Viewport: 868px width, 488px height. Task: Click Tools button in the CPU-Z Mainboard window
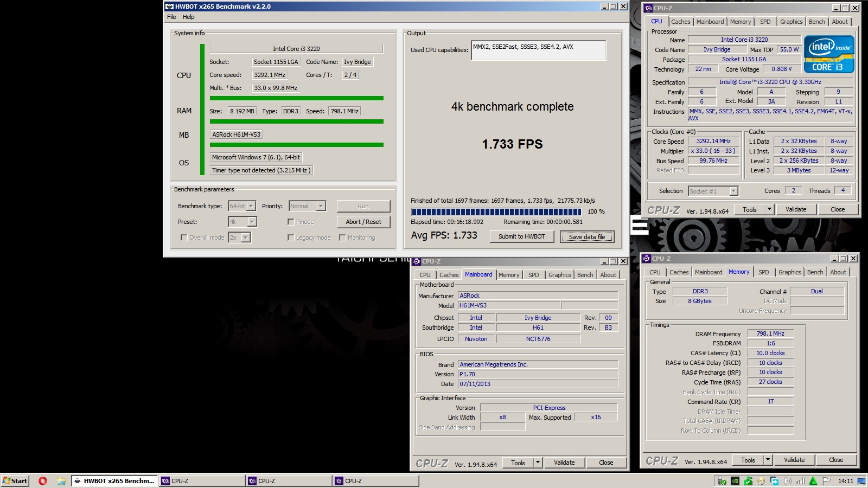pyautogui.click(x=518, y=463)
